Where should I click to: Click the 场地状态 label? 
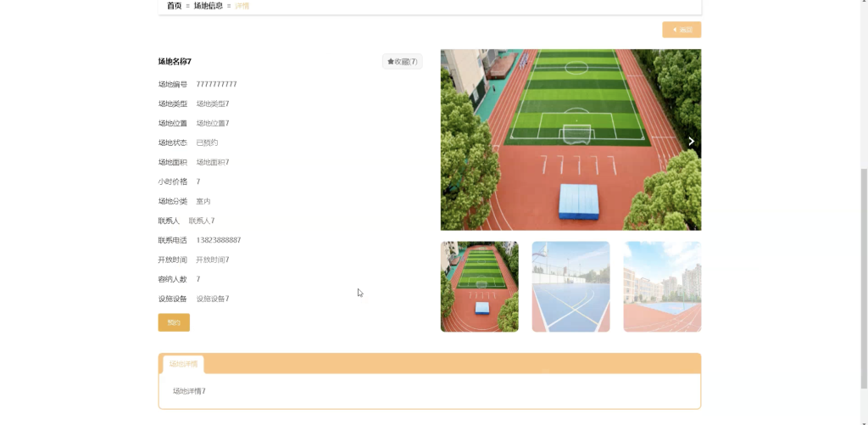click(173, 143)
